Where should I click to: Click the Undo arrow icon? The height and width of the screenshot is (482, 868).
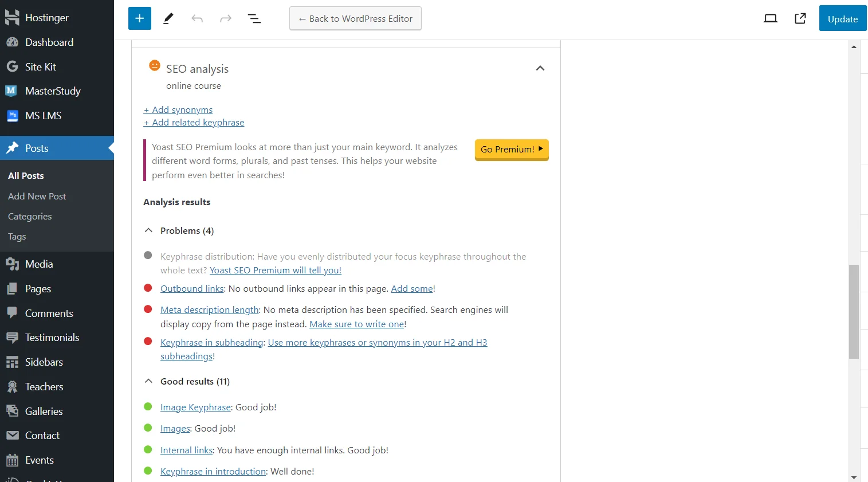(197, 19)
